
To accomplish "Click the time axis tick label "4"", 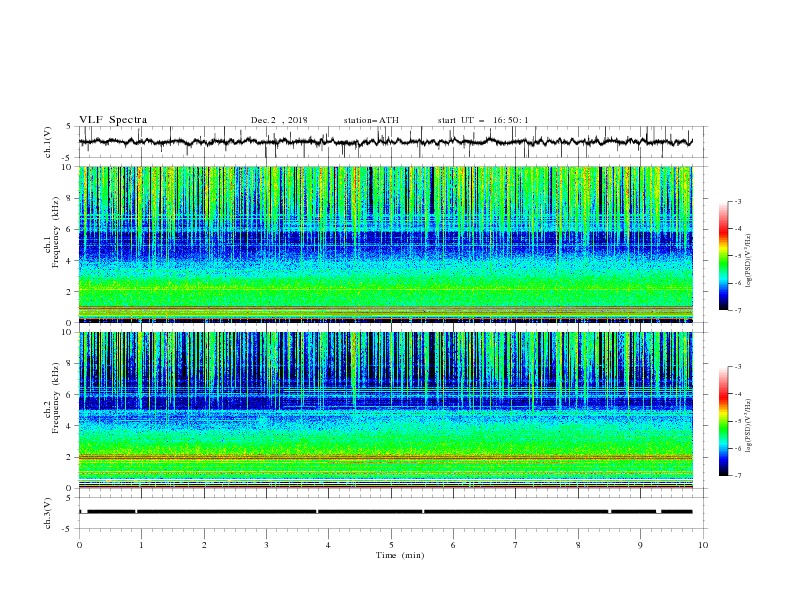I will [328, 545].
